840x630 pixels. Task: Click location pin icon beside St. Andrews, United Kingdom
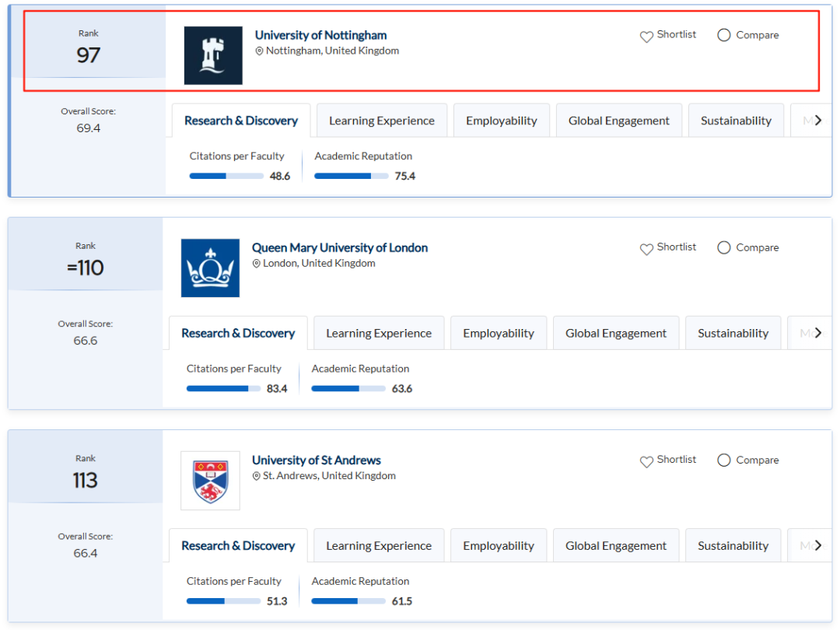(256, 476)
